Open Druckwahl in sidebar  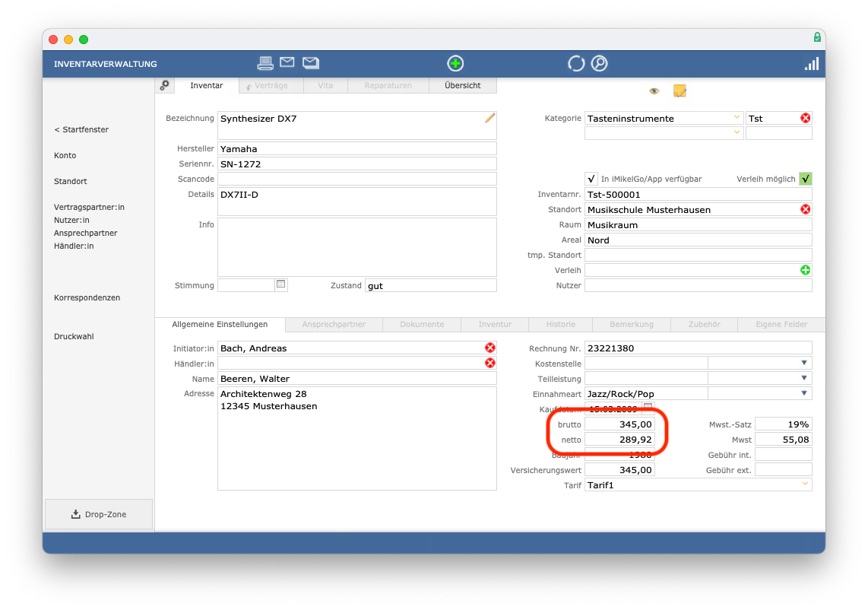coord(74,336)
